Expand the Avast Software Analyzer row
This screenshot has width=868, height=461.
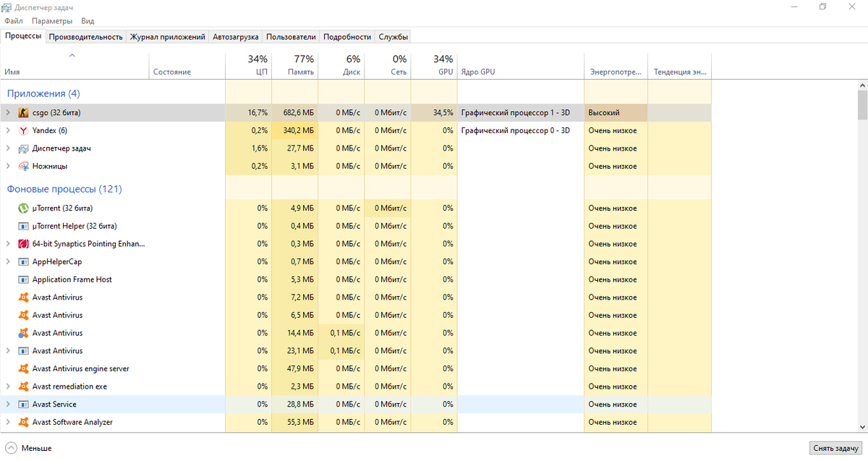(8, 422)
